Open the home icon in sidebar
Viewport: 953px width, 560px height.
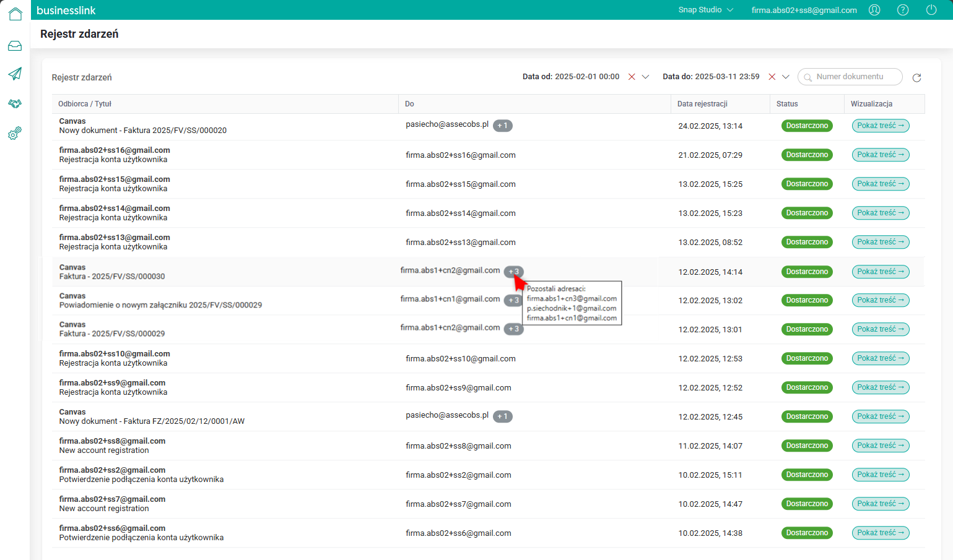pos(15,14)
